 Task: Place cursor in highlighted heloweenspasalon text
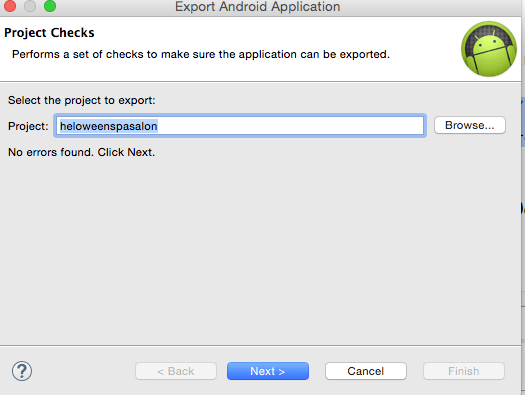(x=108, y=126)
